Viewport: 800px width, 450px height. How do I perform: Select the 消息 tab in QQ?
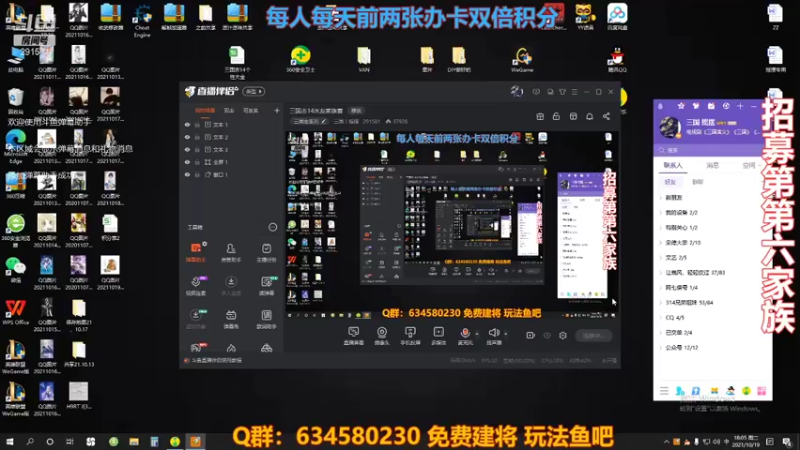click(712, 165)
